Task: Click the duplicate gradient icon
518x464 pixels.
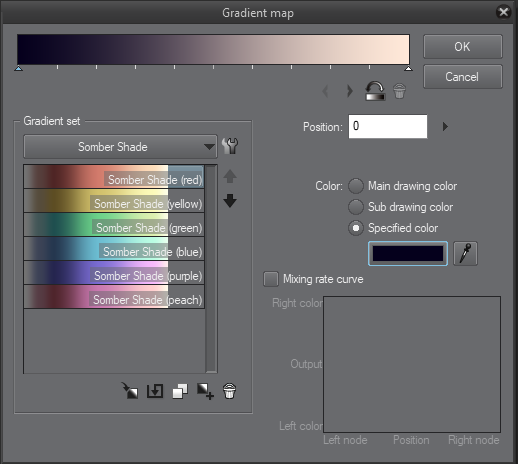Action: pyautogui.click(x=180, y=391)
